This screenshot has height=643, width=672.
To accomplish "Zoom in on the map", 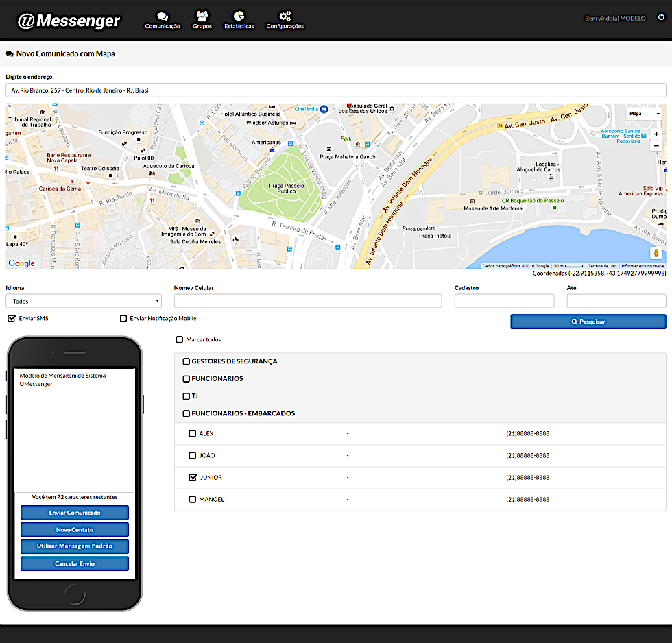I will pos(656,134).
